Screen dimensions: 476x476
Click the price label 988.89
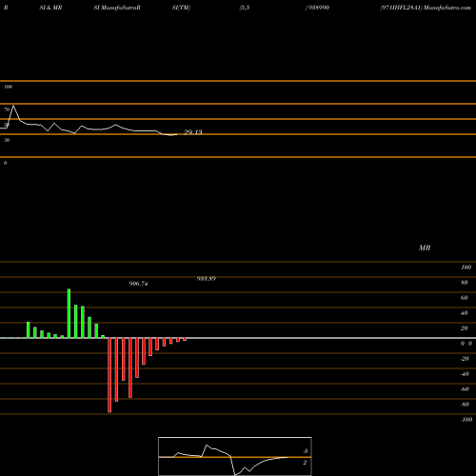coord(207,279)
